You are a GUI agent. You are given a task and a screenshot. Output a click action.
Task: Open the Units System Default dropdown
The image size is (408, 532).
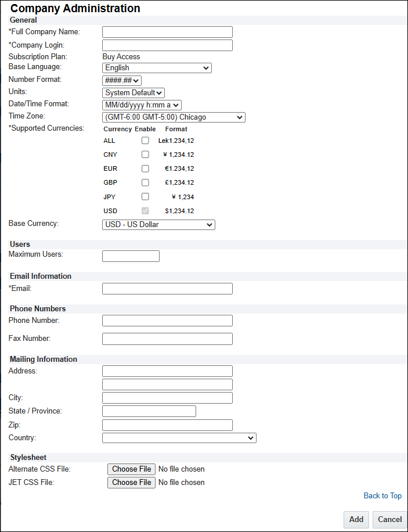133,93
